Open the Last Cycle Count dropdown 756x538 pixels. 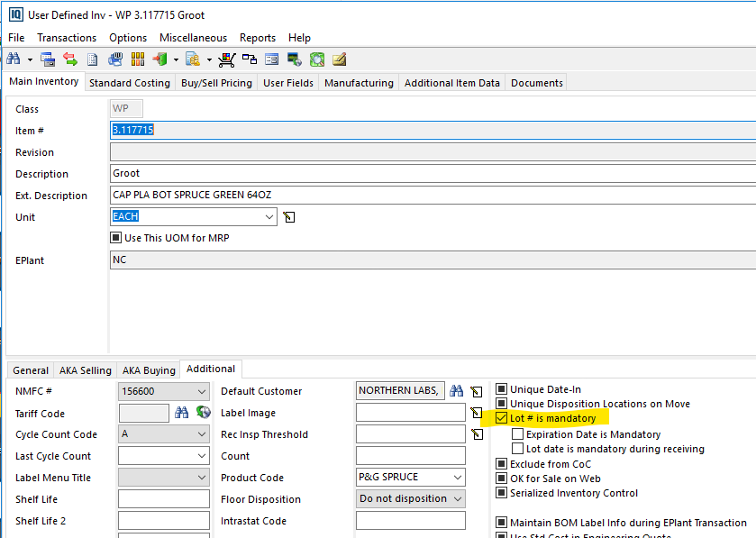(202, 456)
